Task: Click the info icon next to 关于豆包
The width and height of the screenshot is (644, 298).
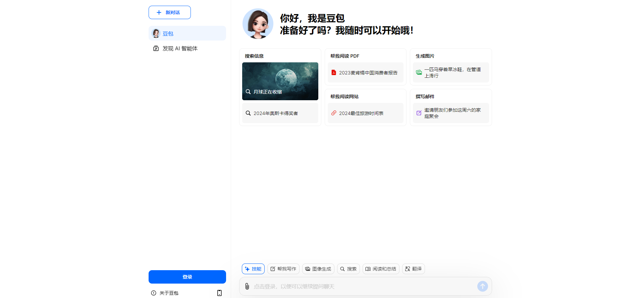Action: click(x=154, y=293)
